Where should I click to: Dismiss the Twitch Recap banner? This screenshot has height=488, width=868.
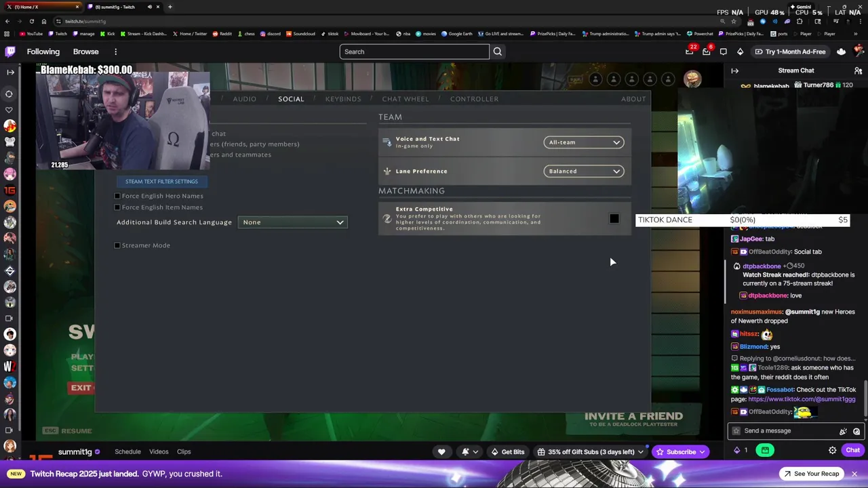pyautogui.click(x=854, y=474)
